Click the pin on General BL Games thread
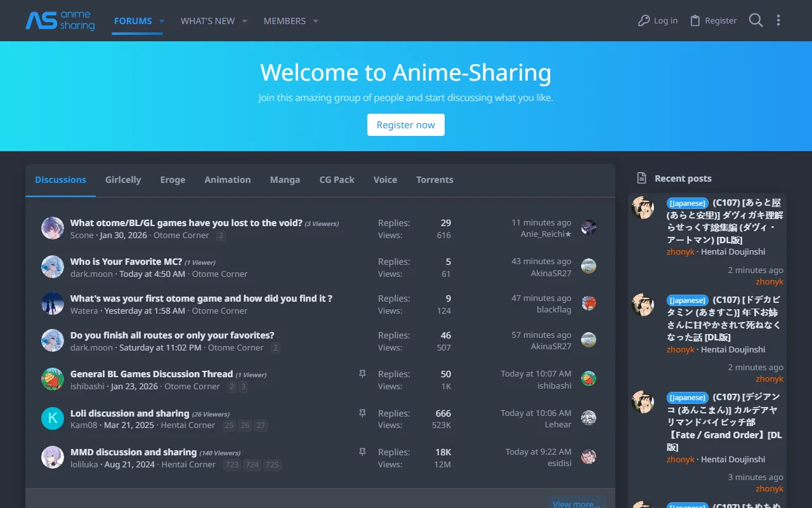This screenshot has height=508, width=812. [362, 374]
